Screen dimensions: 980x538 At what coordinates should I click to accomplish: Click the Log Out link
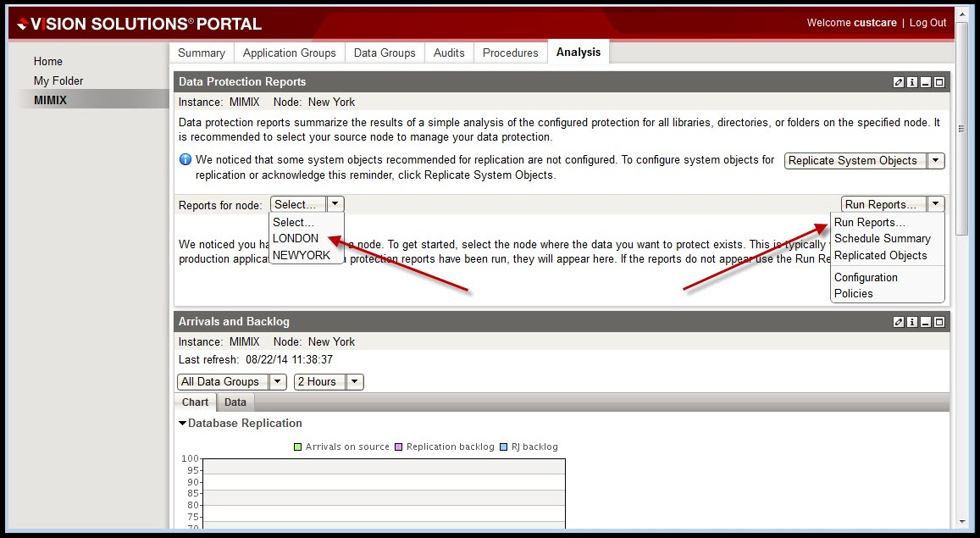click(x=927, y=23)
